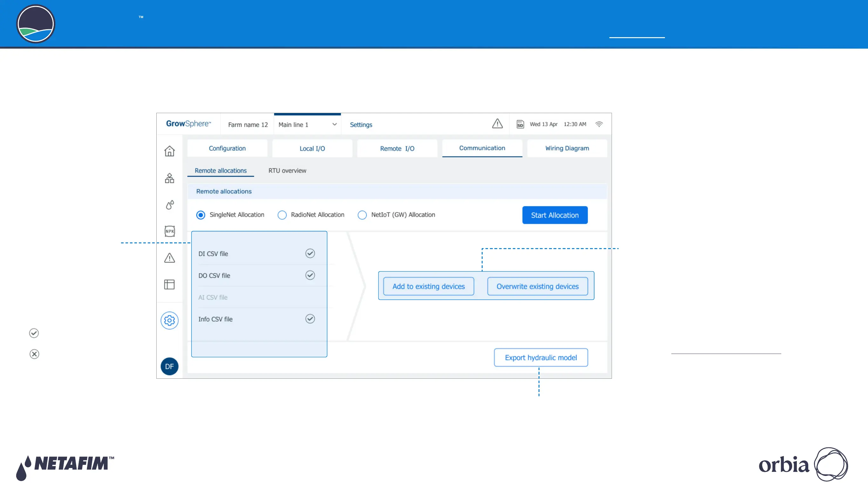Screen dimensions: 868x488
Task: Click the Settings link in header
Action: (x=361, y=125)
